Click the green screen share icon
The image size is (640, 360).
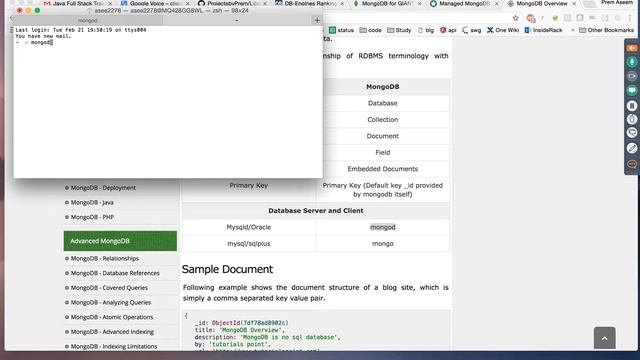tap(632, 90)
